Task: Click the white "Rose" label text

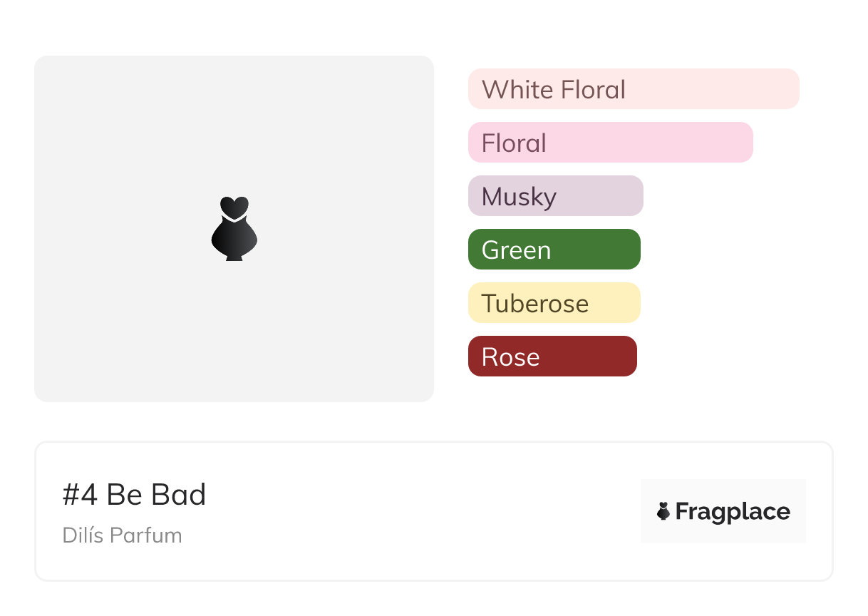Action: 510,357
